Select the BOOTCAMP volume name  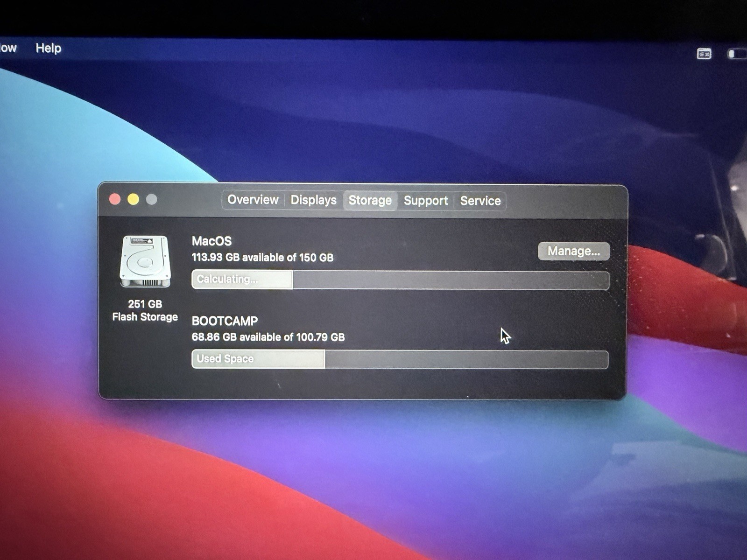[225, 321]
